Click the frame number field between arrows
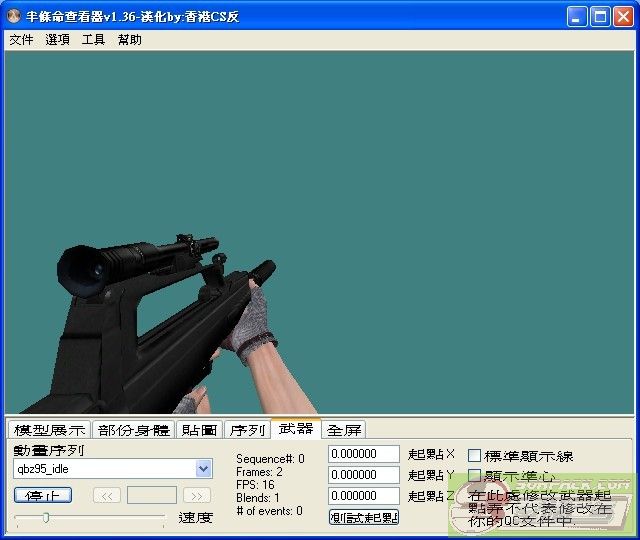This screenshot has height=540, width=640. point(152,495)
